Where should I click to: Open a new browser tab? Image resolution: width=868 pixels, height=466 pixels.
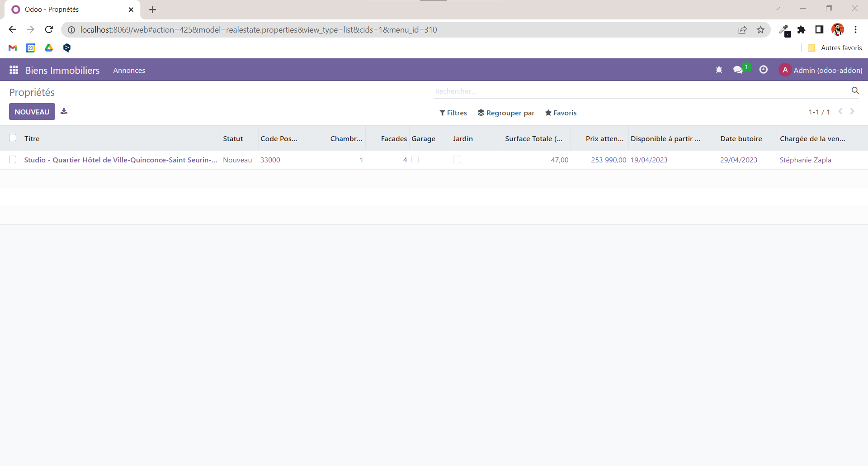click(153, 10)
